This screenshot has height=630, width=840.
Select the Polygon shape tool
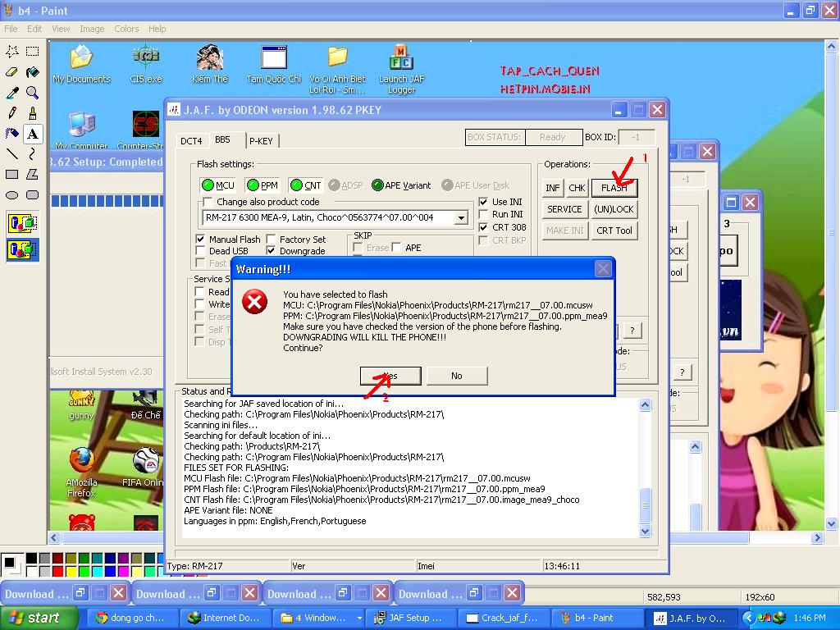pyautogui.click(x=33, y=175)
